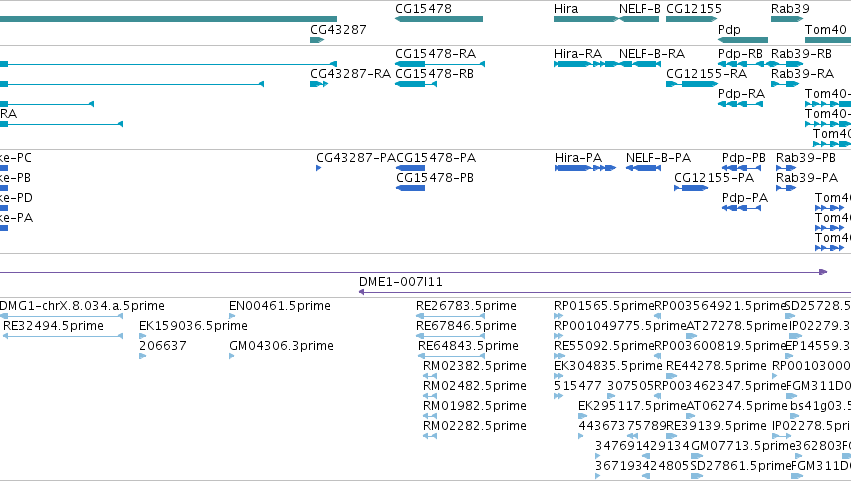Click the CG12155 gene bar
This screenshot has height=481, width=851.
click(x=691, y=19)
